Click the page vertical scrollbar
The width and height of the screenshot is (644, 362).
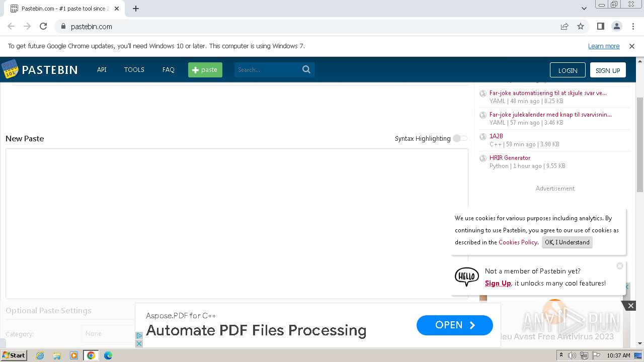pos(639,145)
